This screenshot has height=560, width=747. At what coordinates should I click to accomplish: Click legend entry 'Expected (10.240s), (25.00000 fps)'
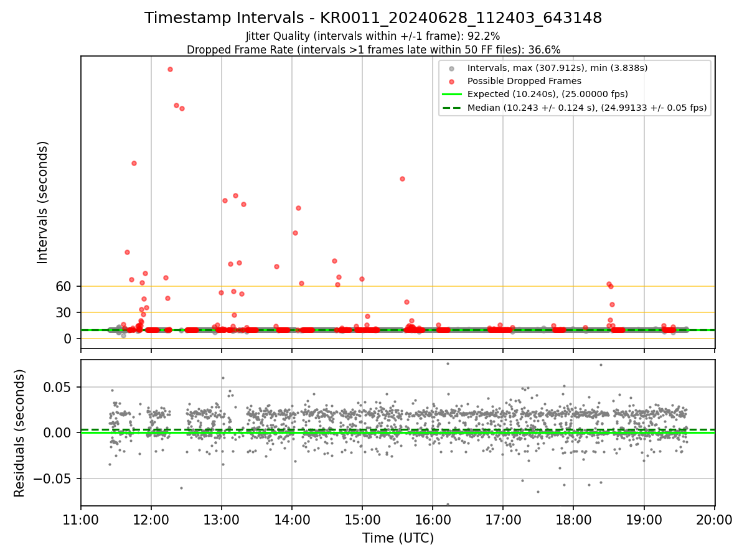[547, 95]
